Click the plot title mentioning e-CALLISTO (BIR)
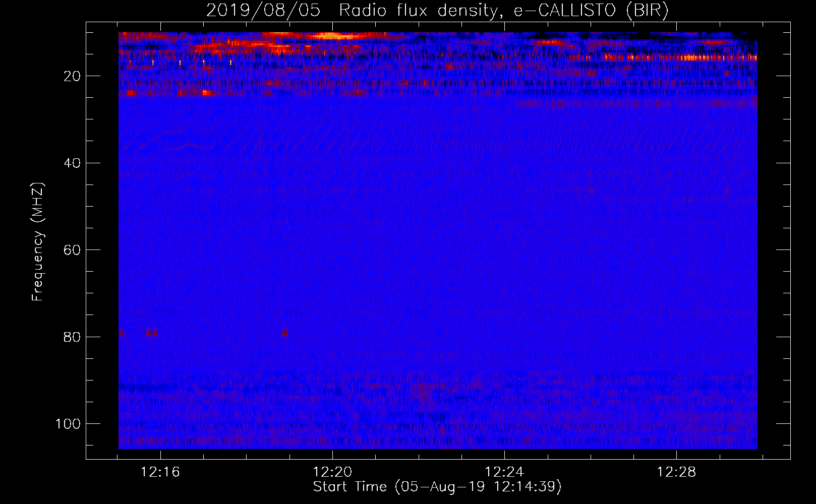 (x=437, y=11)
